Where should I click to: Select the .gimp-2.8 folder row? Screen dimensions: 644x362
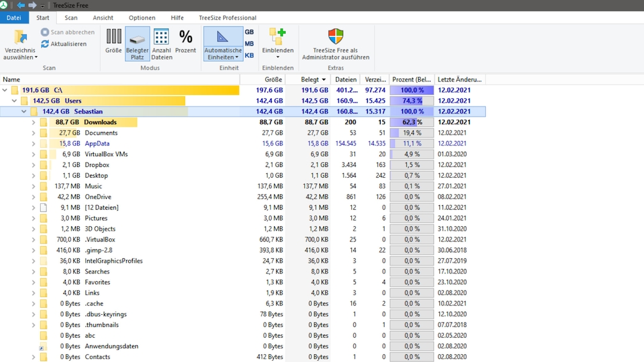point(242,250)
